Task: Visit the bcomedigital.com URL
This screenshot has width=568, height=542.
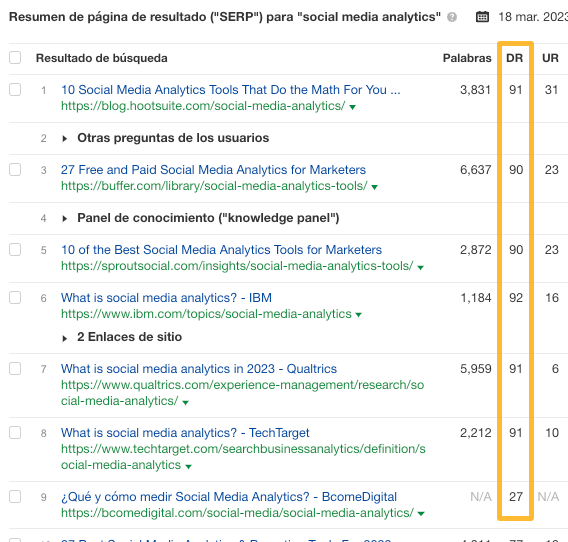Action: [237, 513]
